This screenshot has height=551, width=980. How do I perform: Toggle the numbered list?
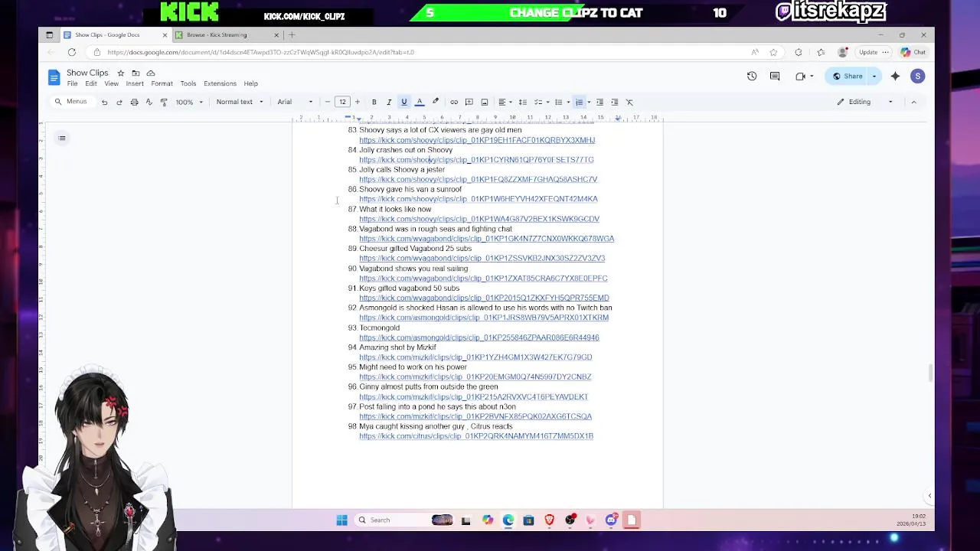[x=579, y=102]
